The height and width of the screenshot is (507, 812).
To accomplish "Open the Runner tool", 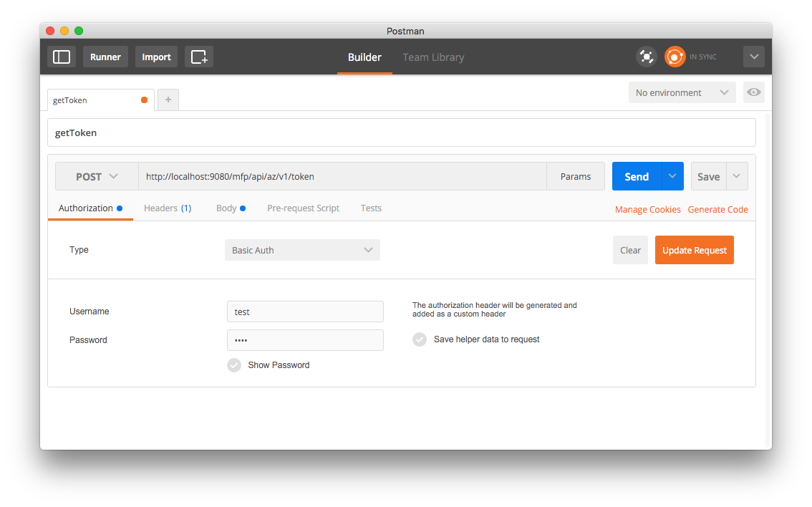I will tap(105, 57).
